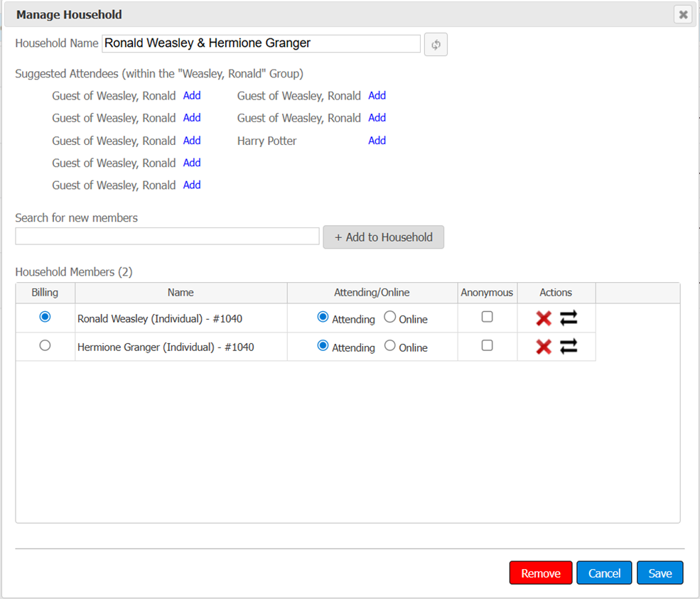Image resolution: width=700 pixels, height=599 pixels.
Task: Click the Add to Household button
Action: (384, 237)
